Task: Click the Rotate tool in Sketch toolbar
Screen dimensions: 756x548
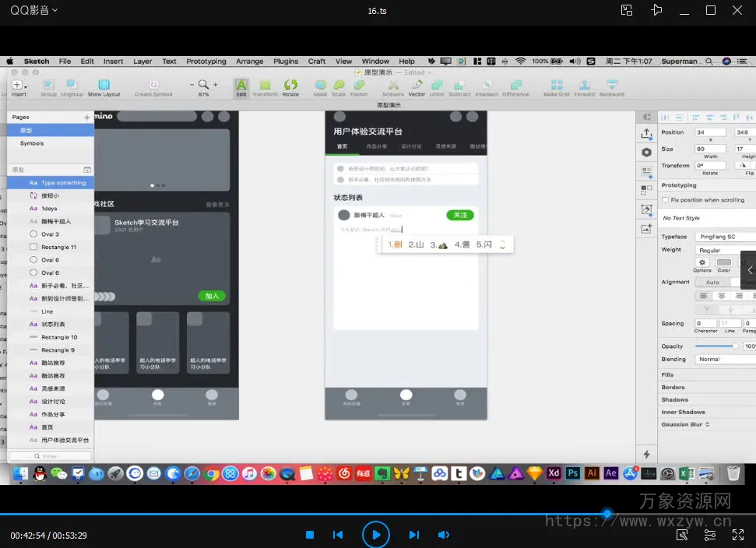Action: [290, 88]
